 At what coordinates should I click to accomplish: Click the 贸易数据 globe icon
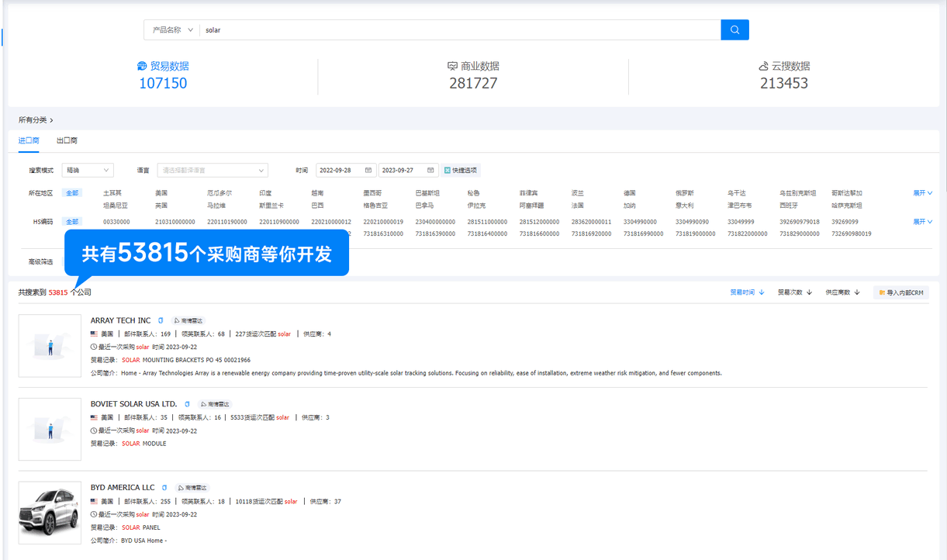click(x=141, y=66)
